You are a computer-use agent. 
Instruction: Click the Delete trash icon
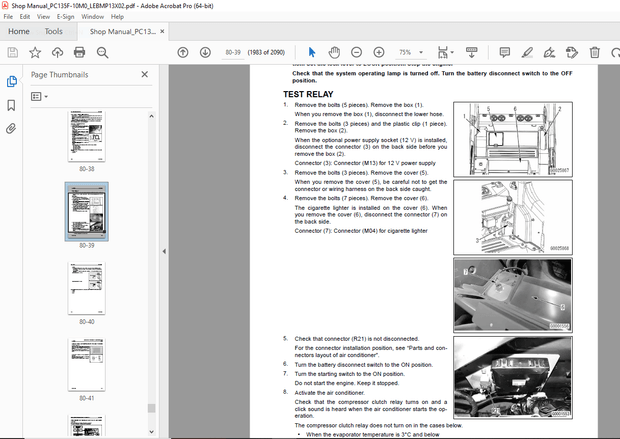(x=594, y=52)
